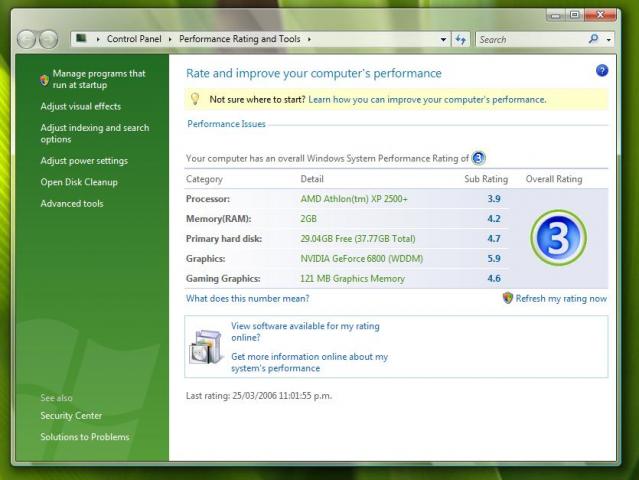Click the Performance Issues heading
639x480 pixels.
(226, 124)
